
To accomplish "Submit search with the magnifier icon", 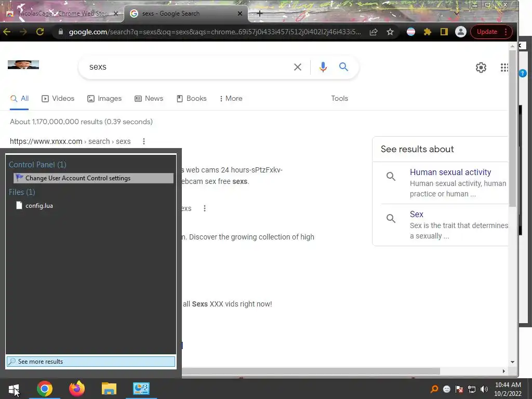I will point(343,67).
